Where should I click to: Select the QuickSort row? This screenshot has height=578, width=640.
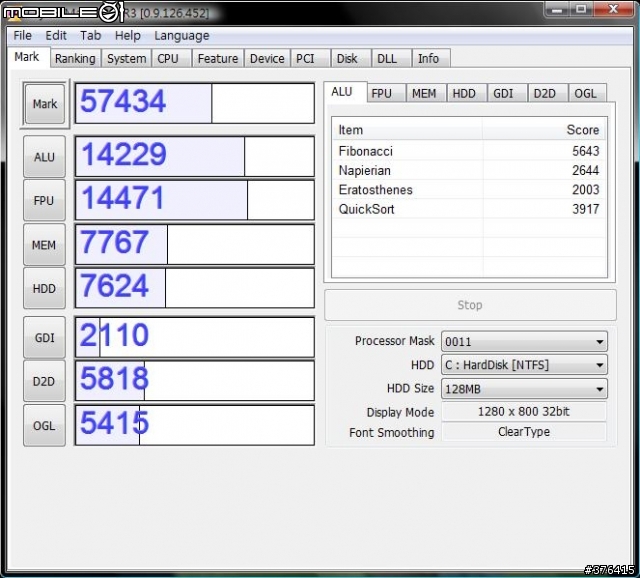click(x=469, y=209)
